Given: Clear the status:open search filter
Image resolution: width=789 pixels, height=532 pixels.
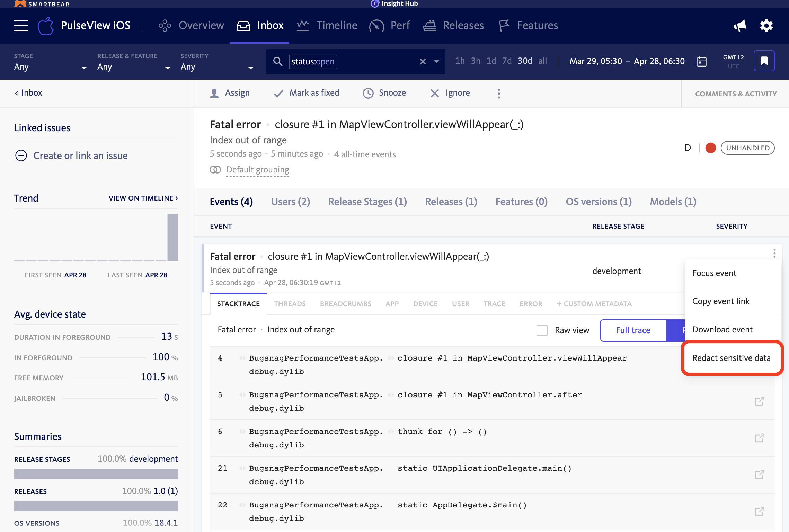Looking at the screenshot, I should (x=423, y=62).
